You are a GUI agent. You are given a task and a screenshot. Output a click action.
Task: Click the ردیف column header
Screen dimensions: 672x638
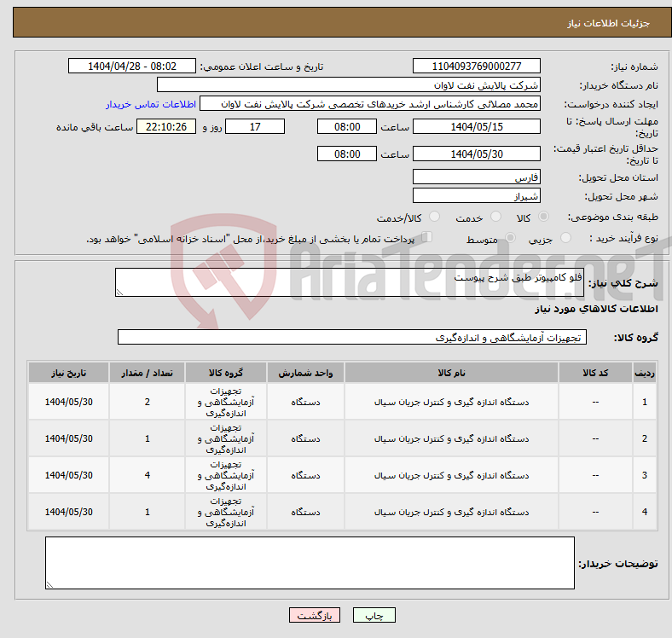click(644, 373)
